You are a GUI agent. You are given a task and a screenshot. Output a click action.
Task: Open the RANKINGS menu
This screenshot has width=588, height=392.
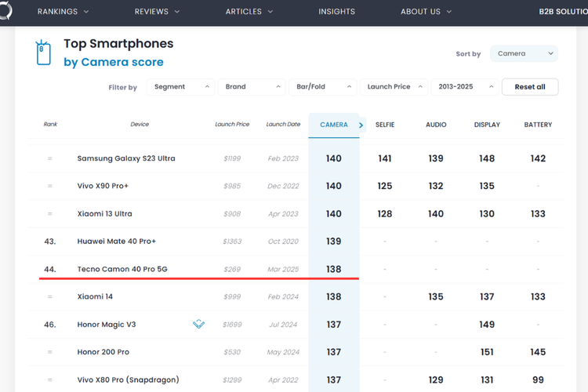click(x=63, y=12)
